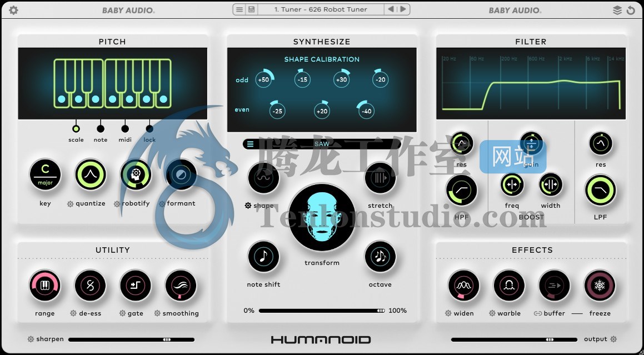Viewport: 644px width, 355px height.
Task: Toggle the lock pitch option
Action: coord(149,128)
